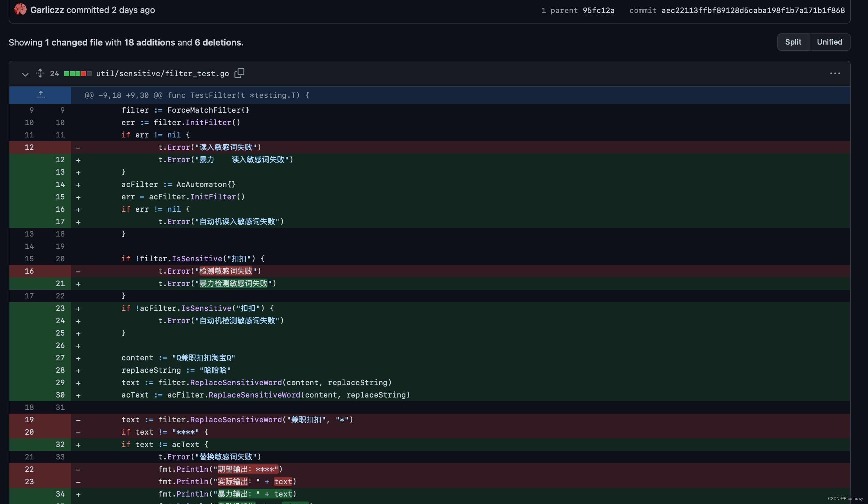Click the line 'if !acFilter.IsSensitive("扣扣") {'
Viewport: 868px width, 504px height.
(x=197, y=308)
